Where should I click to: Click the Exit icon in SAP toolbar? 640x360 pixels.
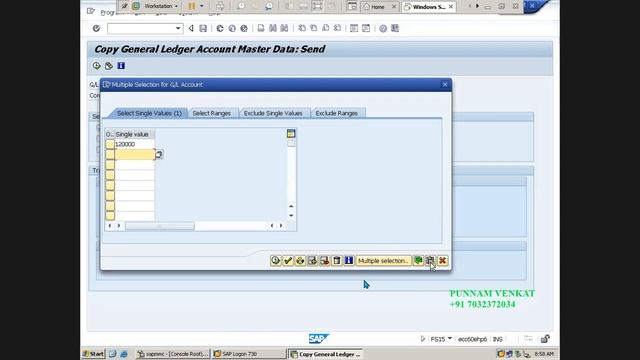coord(232,28)
